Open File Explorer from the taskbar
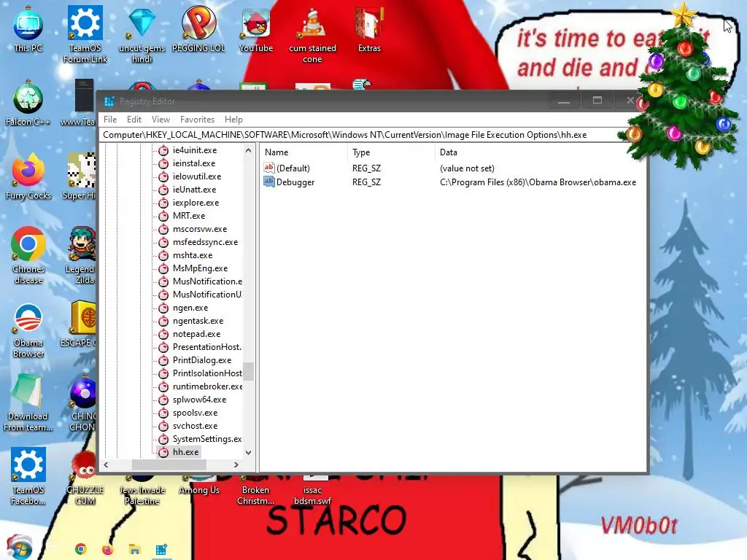This screenshot has width=747, height=560. point(135,549)
